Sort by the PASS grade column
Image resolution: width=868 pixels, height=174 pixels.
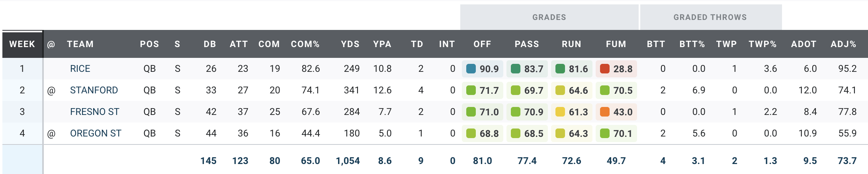click(527, 44)
